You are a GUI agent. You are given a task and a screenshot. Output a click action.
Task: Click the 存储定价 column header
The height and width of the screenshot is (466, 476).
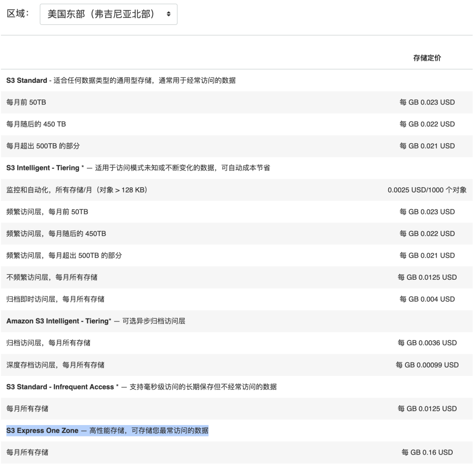427,58
